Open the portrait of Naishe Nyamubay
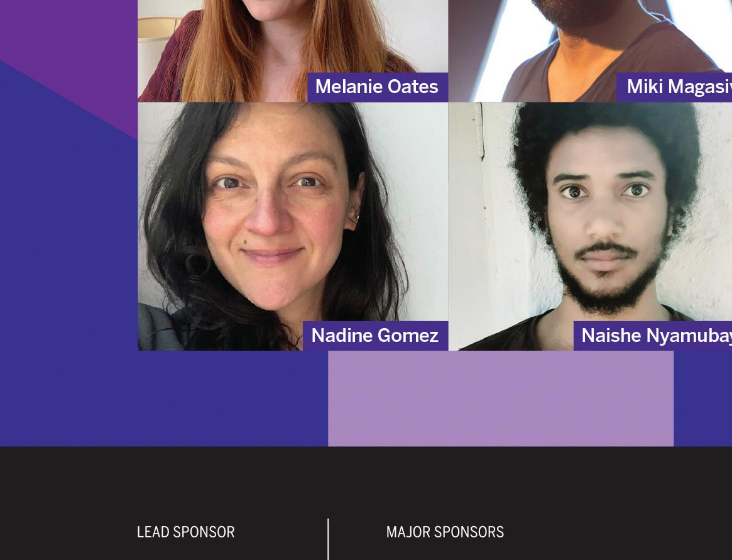The width and height of the screenshot is (732, 560). 591,226
